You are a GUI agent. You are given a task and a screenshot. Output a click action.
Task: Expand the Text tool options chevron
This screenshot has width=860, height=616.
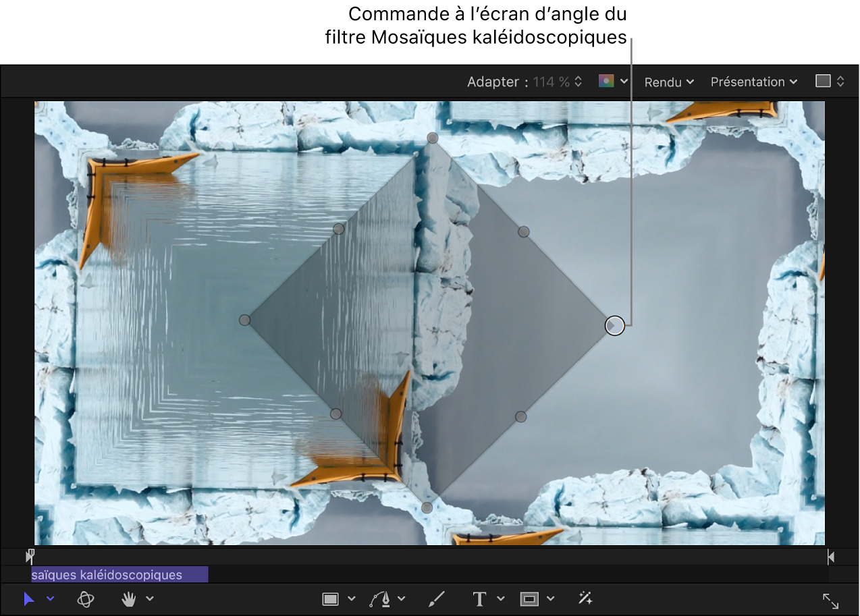click(501, 599)
